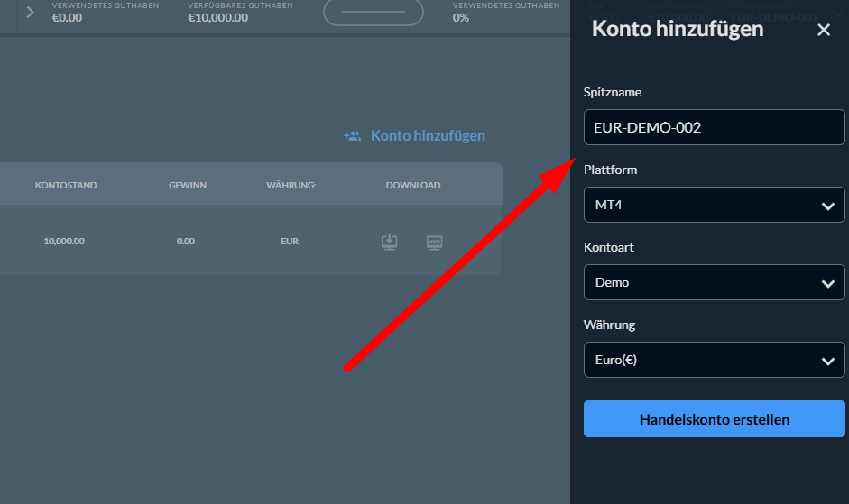Expand the top bar chevron arrow

point(30,13)
